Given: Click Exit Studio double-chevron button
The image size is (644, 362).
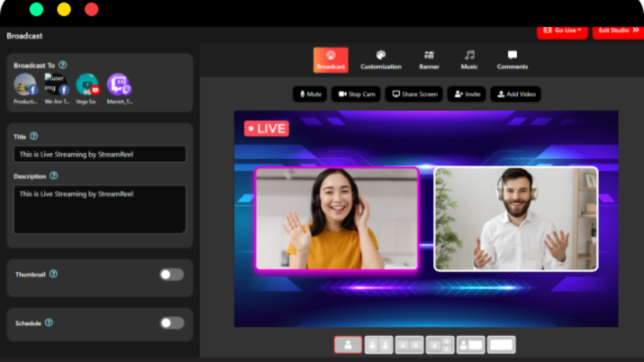Looking at the screenshot, I should 618,31.
